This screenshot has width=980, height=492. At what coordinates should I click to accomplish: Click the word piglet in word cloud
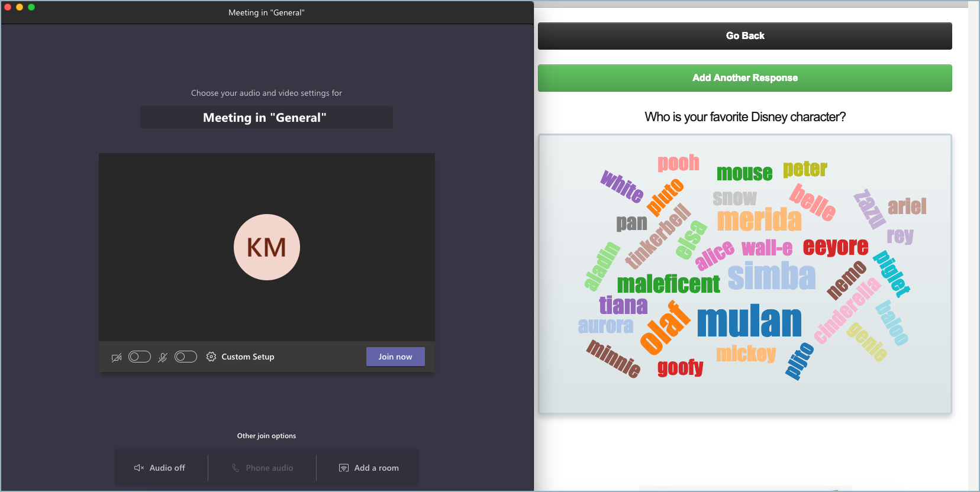(x=892, y=273)
